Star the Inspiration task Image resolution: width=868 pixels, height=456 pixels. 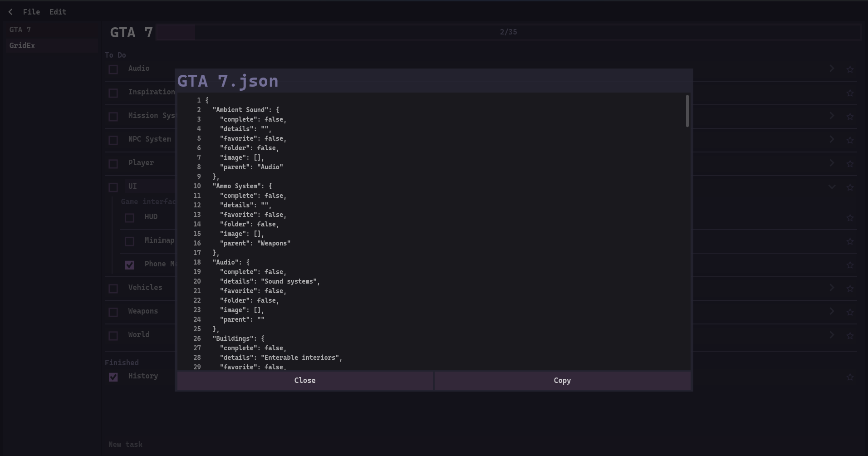(x=850, y=93)
